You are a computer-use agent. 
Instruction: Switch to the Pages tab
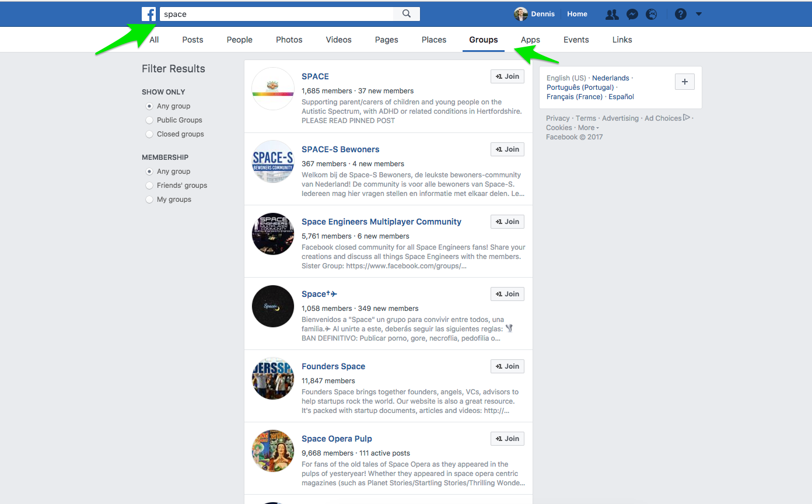(x=387, y=40)
